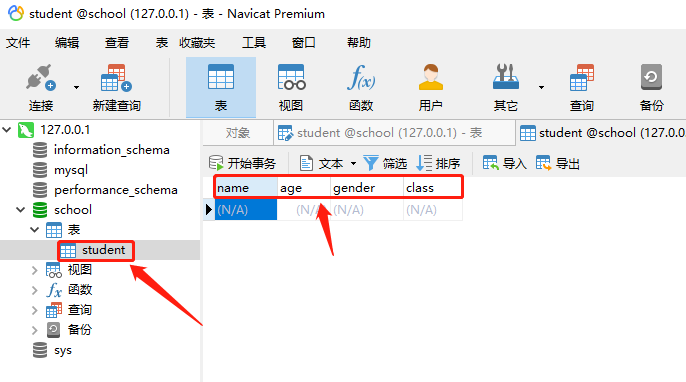Image resolution: width=686 pixels, height=382 pixels.
Task: Click the 开始事务 button
Action: 242,163
